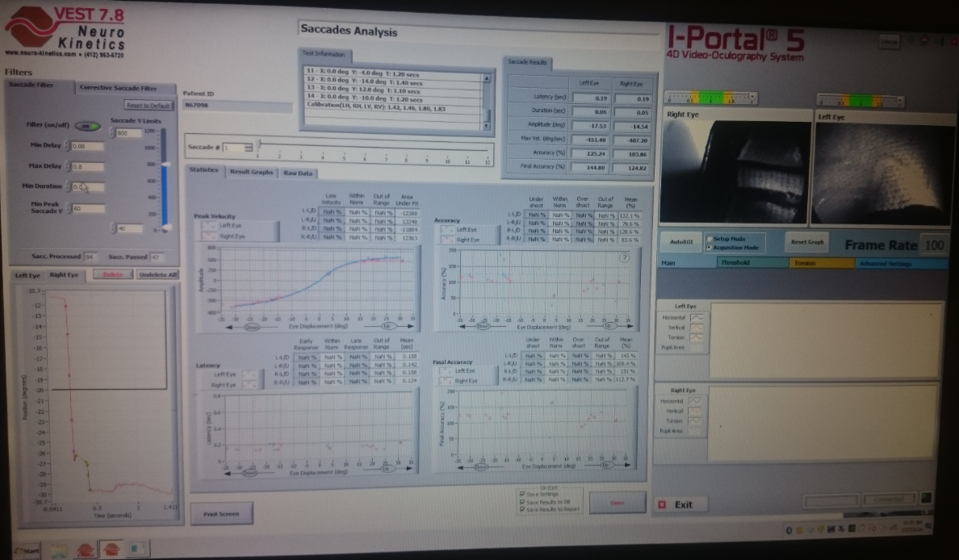Click the first taskbar icon after Start
The image size is (959, 560).
(59, 550)
